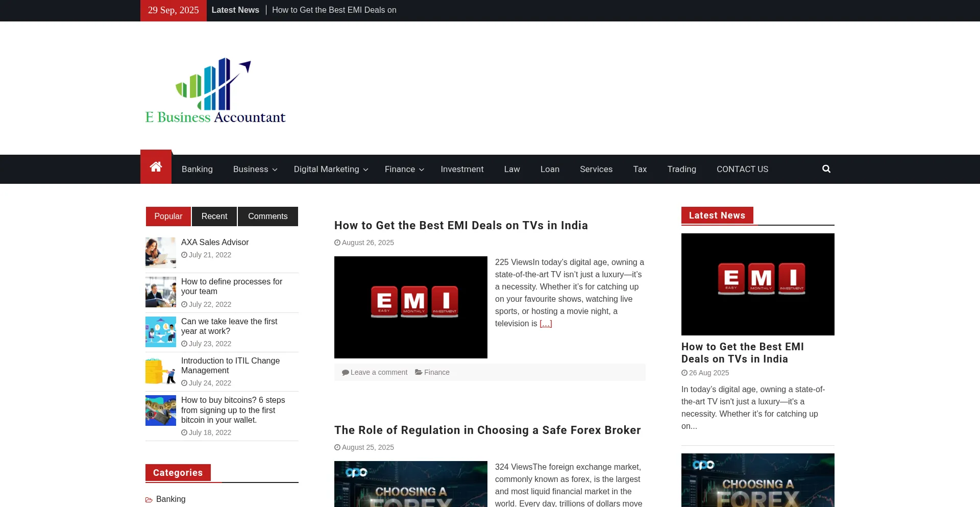Click the July 18, 2022 date text
Image resolution: width=980 pixels, height=507 pixels.
[x=210, y=432]
